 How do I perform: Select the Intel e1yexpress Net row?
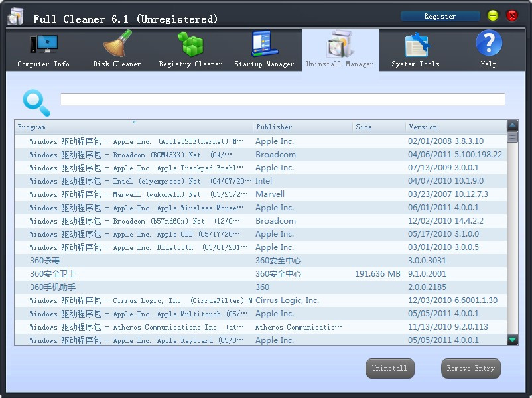click(x=261, y=181)
